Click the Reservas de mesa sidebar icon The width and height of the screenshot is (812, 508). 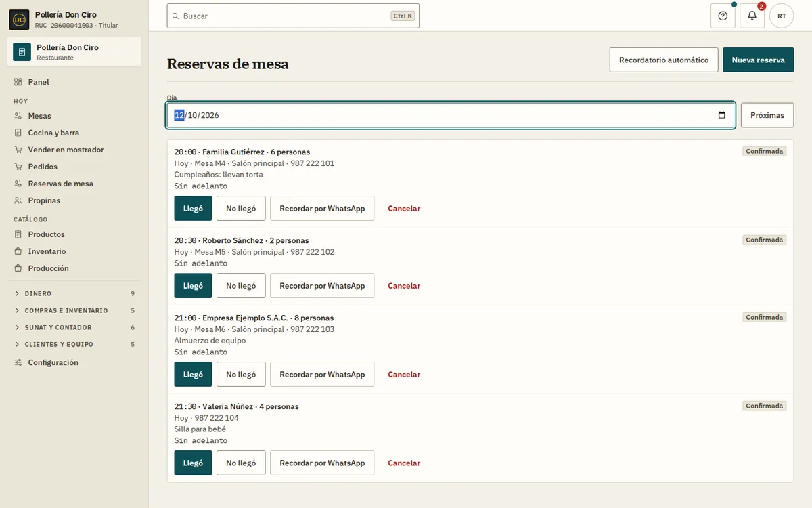pos(18,184)
